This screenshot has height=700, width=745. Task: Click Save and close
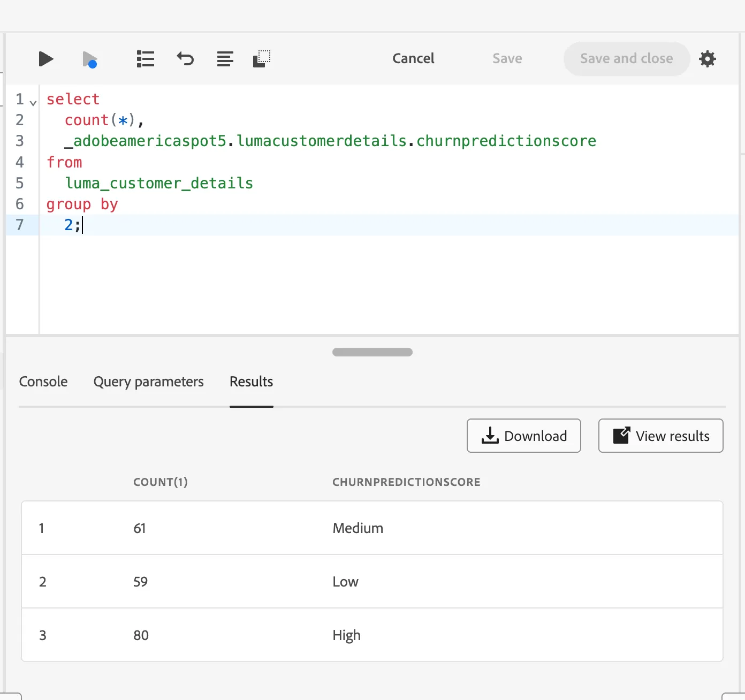point(627,58)
